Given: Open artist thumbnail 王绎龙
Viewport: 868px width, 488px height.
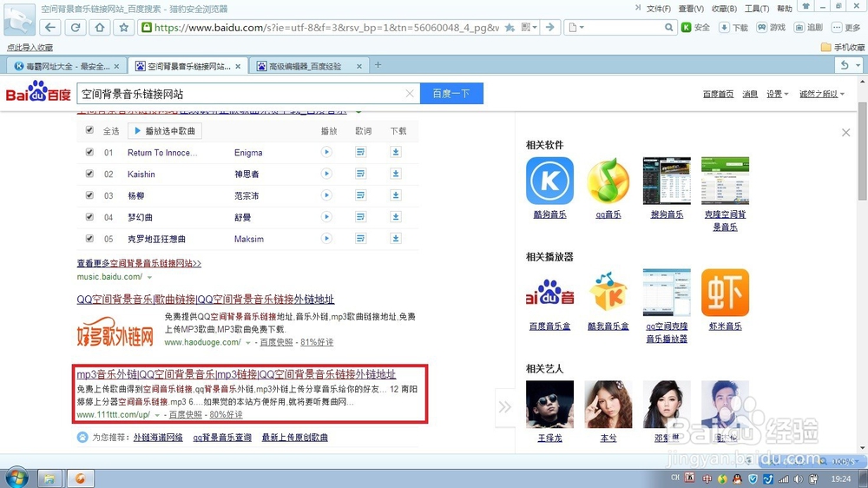Looking at the screenshot, I should click(x=549, y=405).
